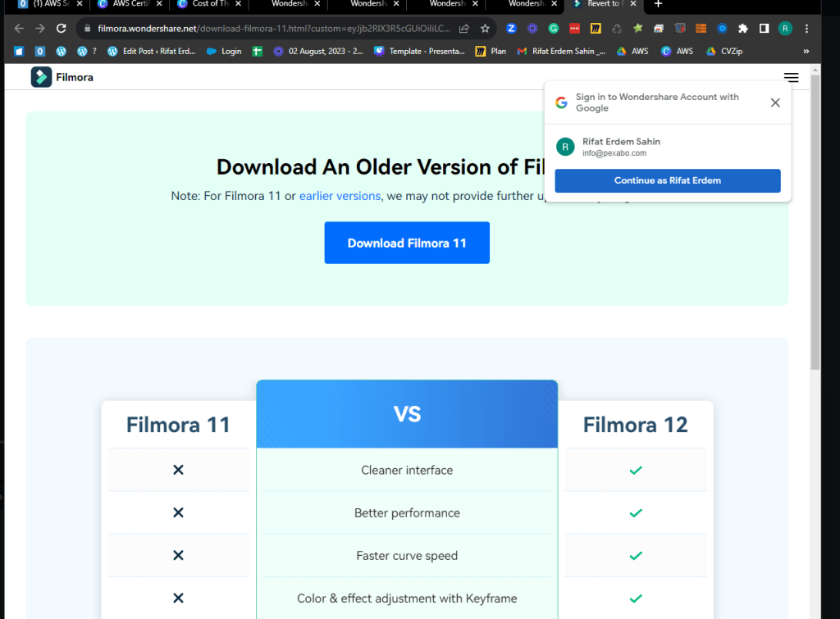Open the Filmora hamburger menu
The width and height of the screenshot is (840, 619).
[x=792, y=77]
